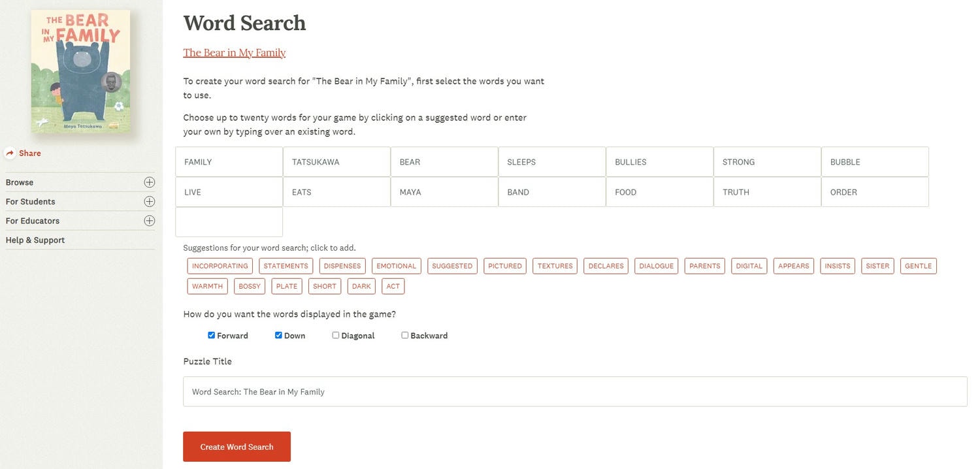Add suggested word DISPENSES
The width and height of the screenshot is (980, 469).
point(342,266)
